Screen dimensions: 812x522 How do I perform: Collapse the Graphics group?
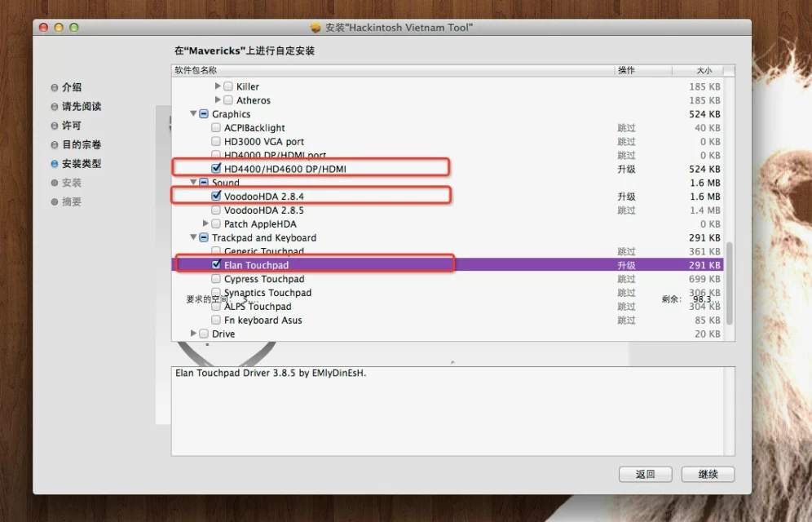pos(193,113)
